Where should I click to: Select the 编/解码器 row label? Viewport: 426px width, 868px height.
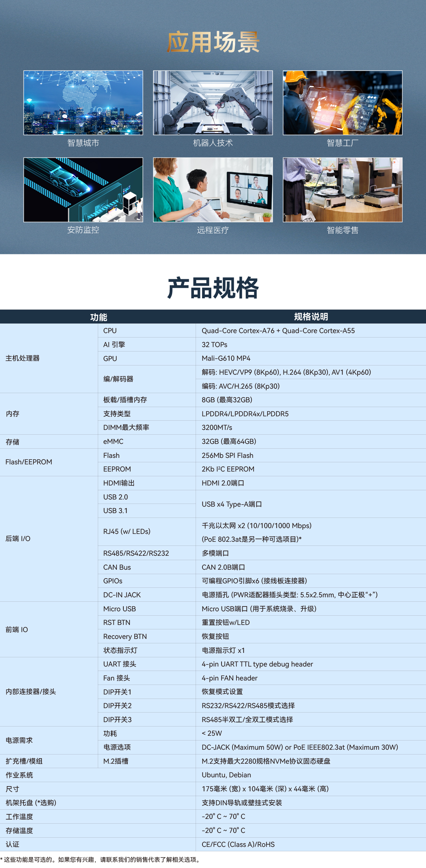pos(118,379)
